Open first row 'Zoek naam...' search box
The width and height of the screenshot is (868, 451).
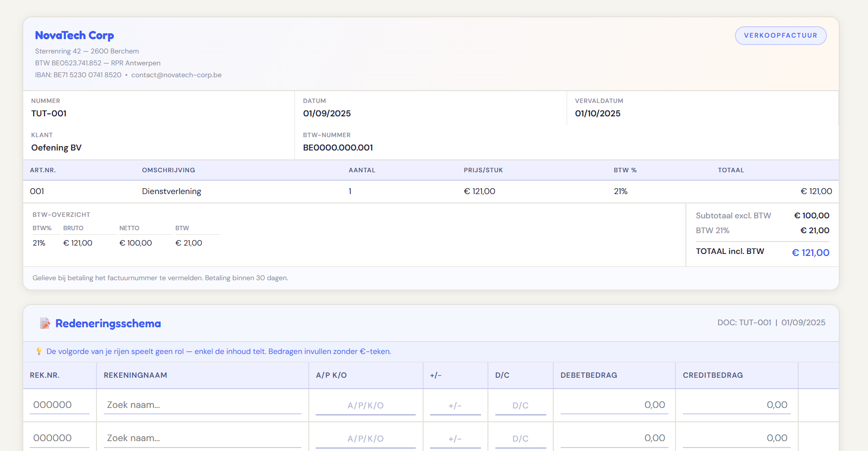pyautogui.click(x=202, y=405)
